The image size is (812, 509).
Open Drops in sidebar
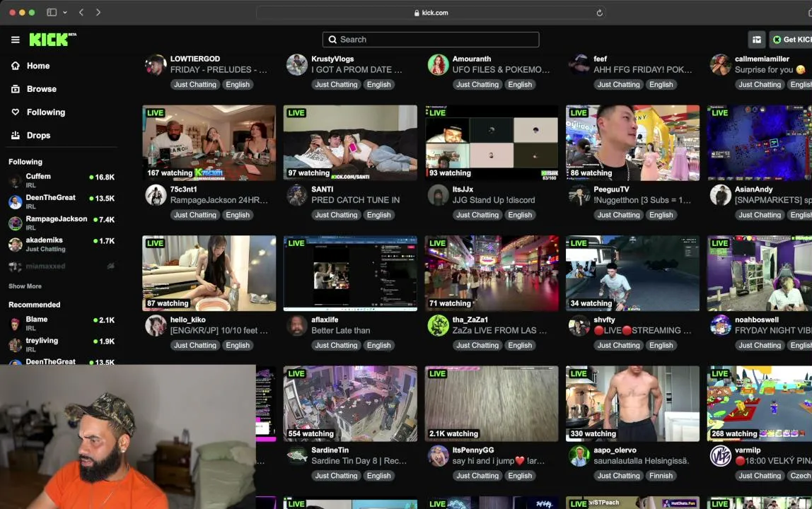[x=38, y=136]
